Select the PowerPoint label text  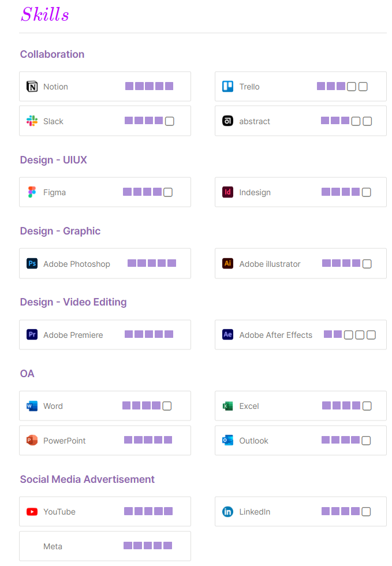(65, 441)
